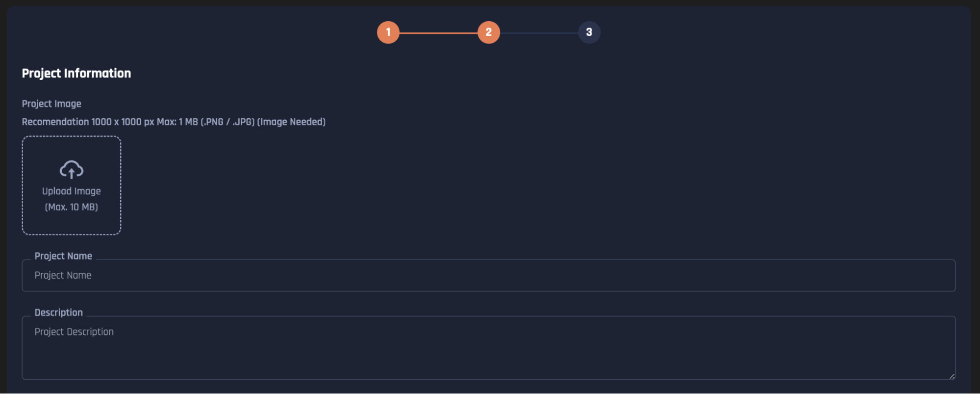980x394 pixels.
Task: Go back to step 1 circle
Action: [388, 32]
